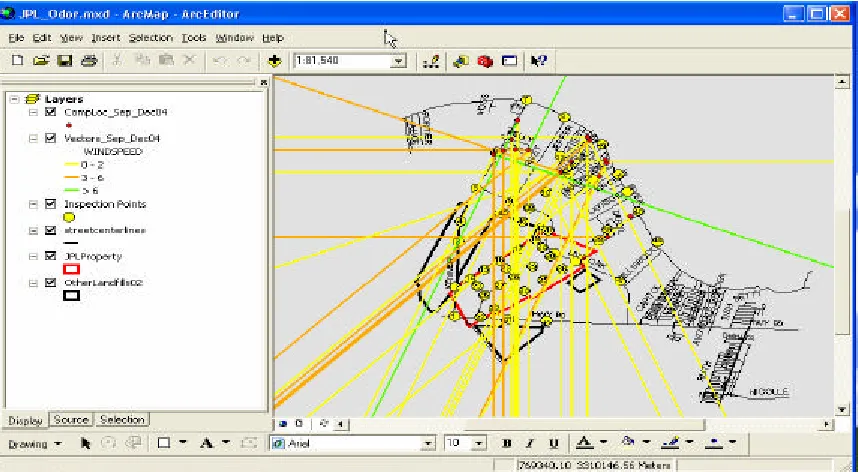Redo the last action

(244, 61)
